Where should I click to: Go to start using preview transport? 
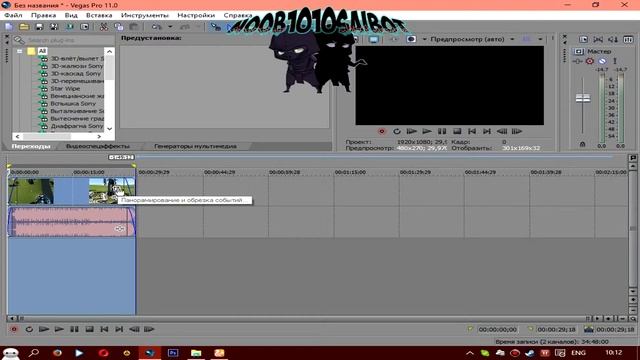472,131
